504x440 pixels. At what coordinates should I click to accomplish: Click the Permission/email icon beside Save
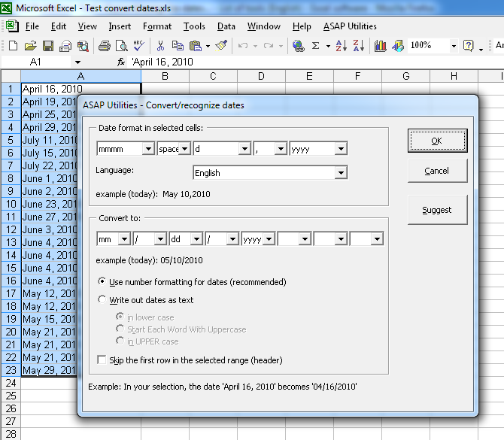coord(65,46)
